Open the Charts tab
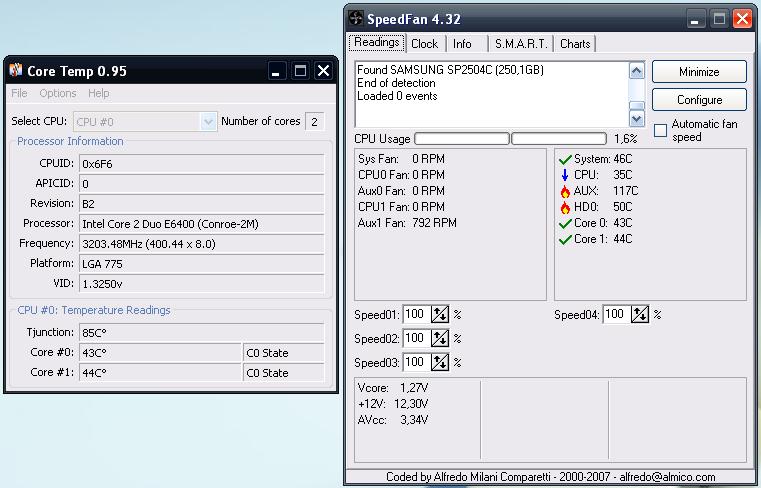This screenshot has height=488, width=761. 575,44
